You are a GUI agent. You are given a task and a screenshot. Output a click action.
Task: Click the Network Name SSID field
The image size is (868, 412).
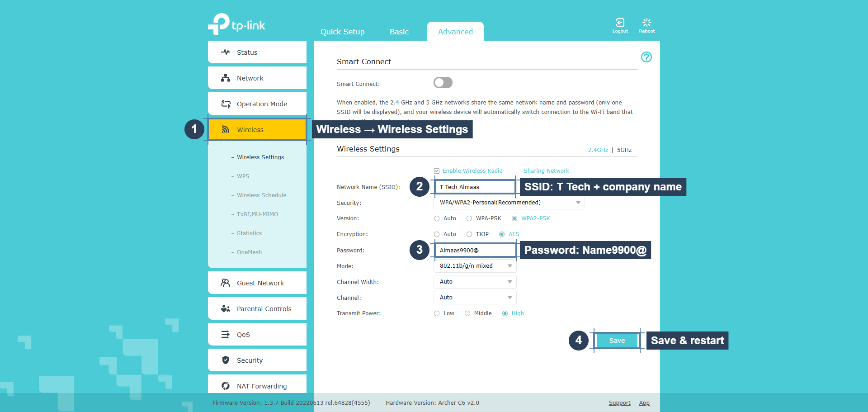[475, 187]
